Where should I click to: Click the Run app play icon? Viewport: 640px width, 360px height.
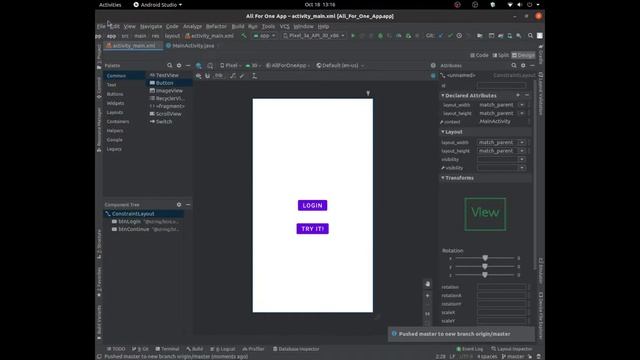tap(353, 36)
